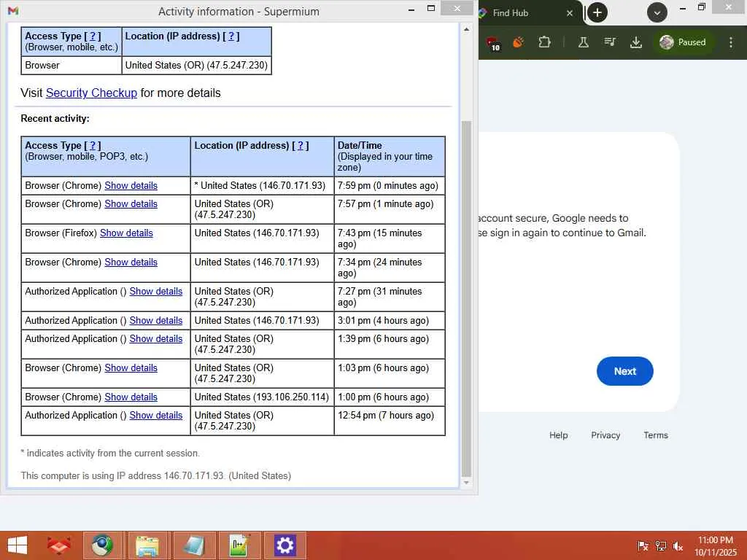
Task: Click the Next button in the Google sign-in window
Action: click(x=624, y=371)
